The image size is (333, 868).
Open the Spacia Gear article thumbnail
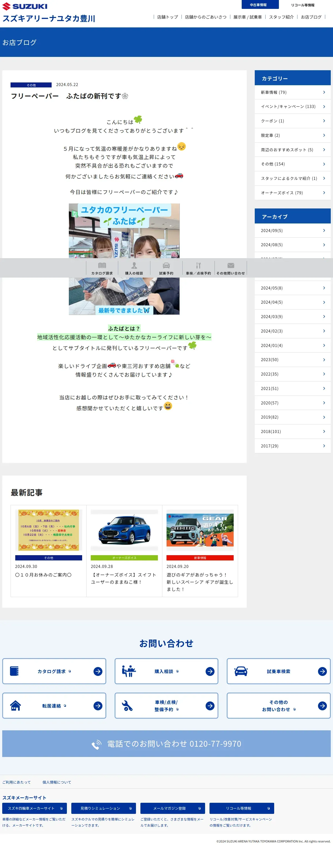200,530
